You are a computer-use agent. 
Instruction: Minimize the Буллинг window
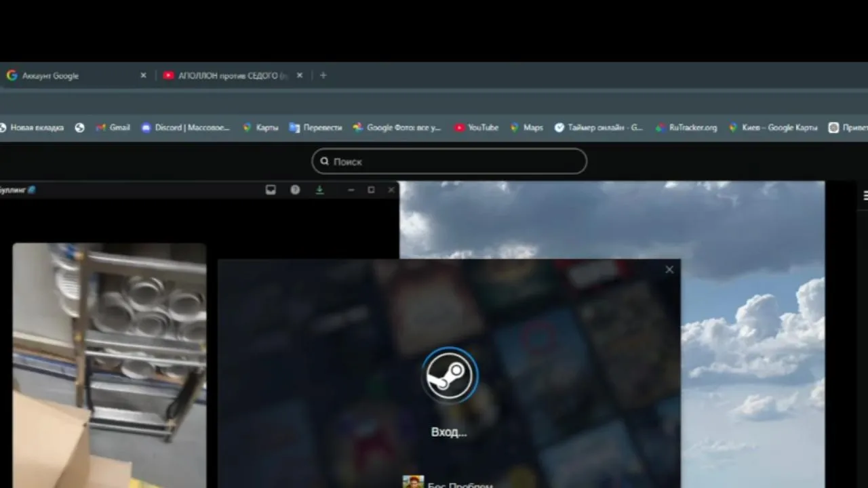[351, 190]
